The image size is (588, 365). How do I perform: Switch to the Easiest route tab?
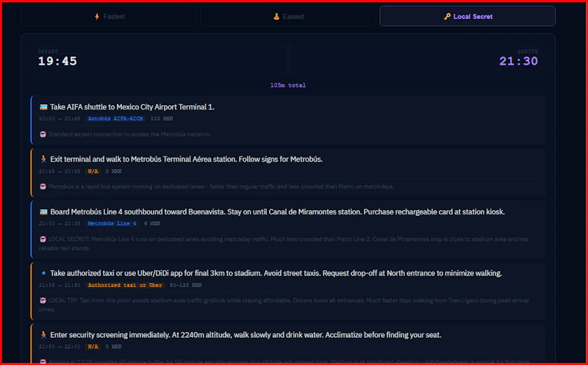click(x=288, y=16)
